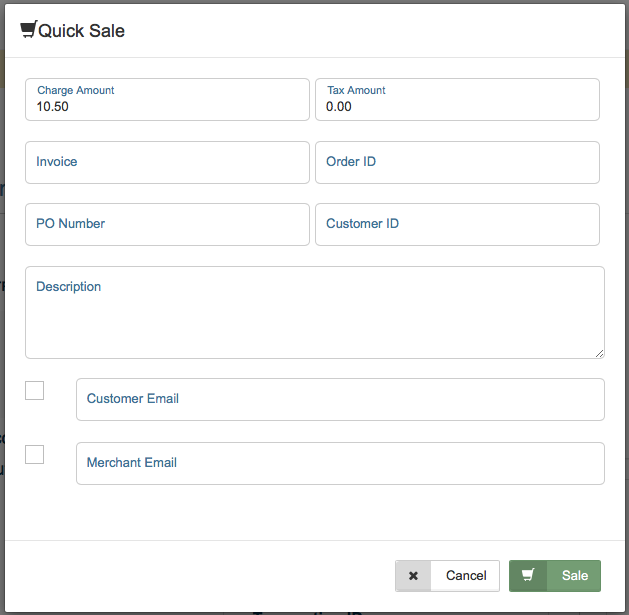Enable the Customer Email checkbox
629x615 pixels.
pos(35,390)
